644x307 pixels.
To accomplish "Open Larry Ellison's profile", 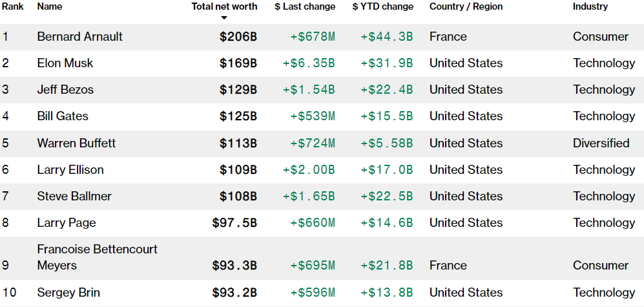I will [70, 170].
